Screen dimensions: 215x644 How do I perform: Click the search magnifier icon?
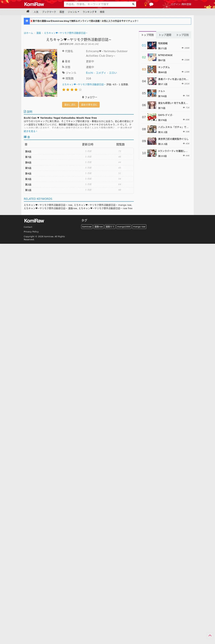click(133, 4)
